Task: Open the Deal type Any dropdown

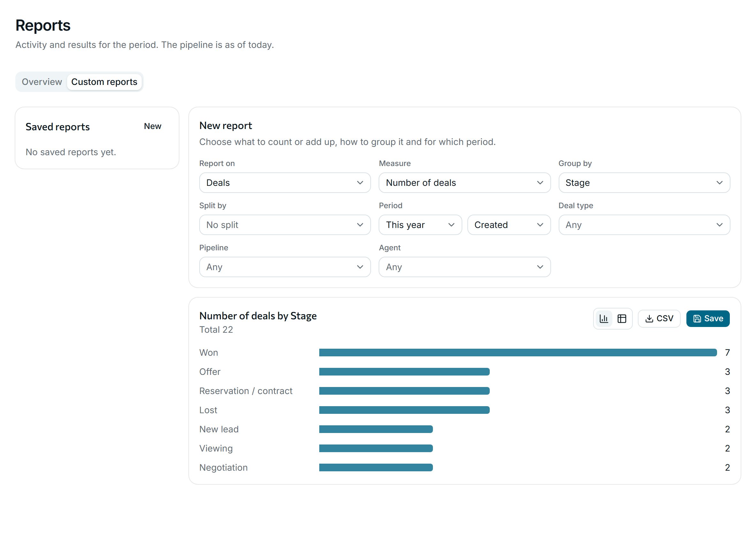Action: point(644,225)
